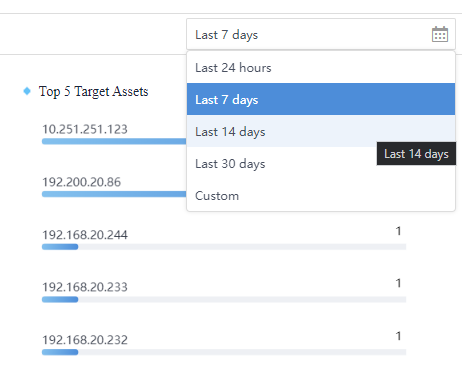Click the count value for 192.168.20.244
Screen dimensions: 462x369
pos(398,231)
